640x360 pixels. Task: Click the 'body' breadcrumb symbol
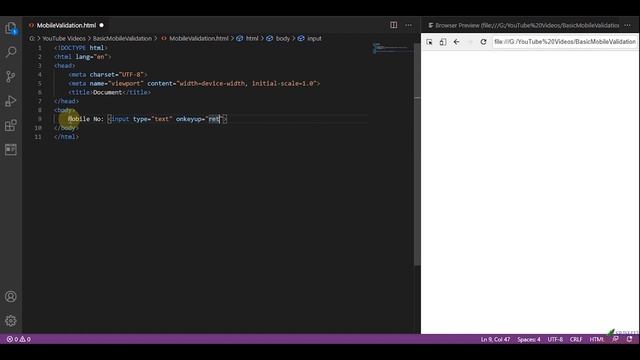(282, 38)
